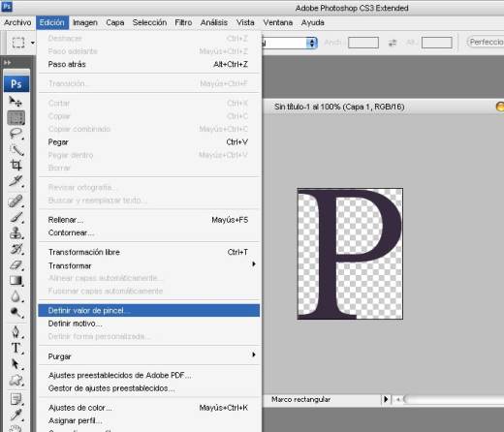Open the style dropdown in options bar

[312, 43]
